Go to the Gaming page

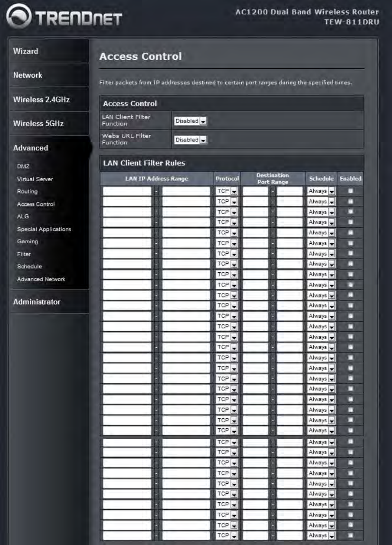[27, 241]
